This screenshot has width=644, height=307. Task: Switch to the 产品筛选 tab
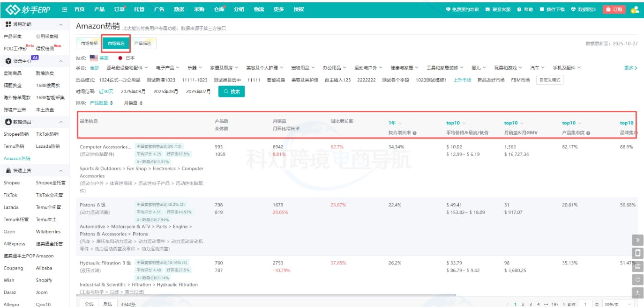pyautogui.click(x=142, y=44)
